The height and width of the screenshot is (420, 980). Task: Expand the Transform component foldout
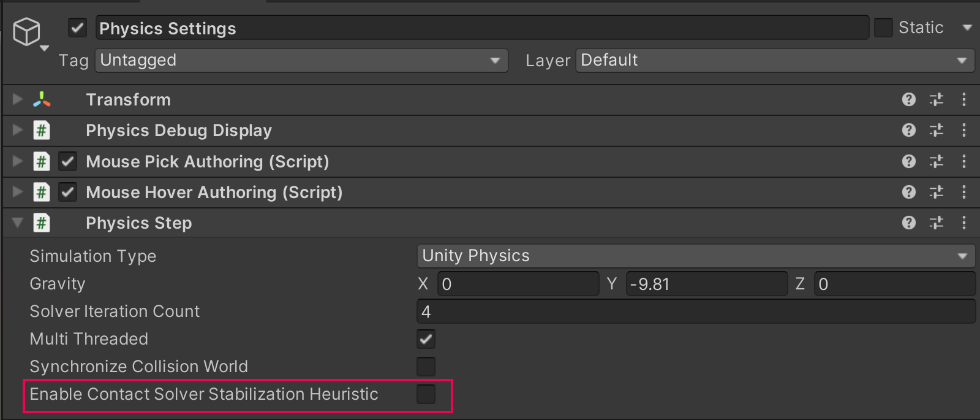tap(18, 99)
